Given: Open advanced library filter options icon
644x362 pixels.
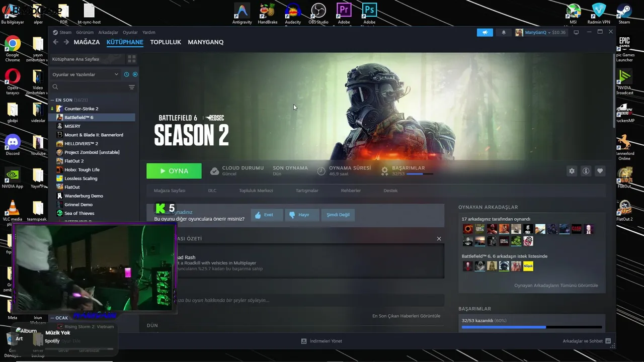Looking at the screenshot, I should point(132,87).
